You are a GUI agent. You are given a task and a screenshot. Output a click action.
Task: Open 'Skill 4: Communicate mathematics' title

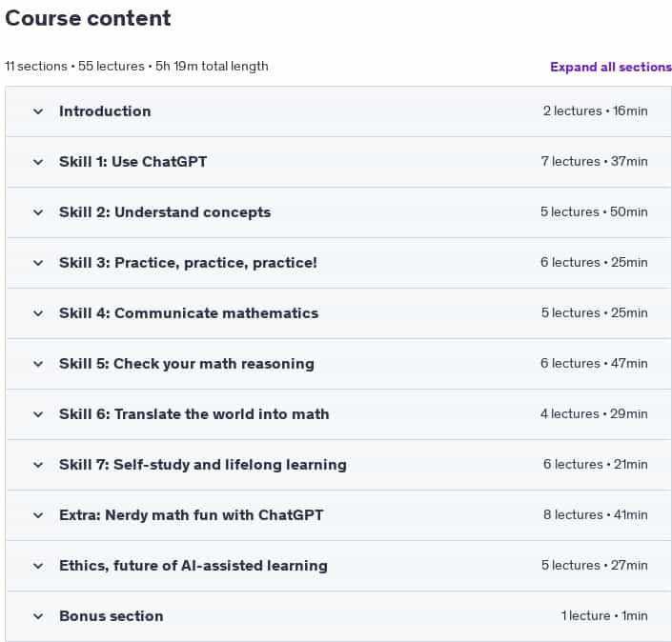189,313
